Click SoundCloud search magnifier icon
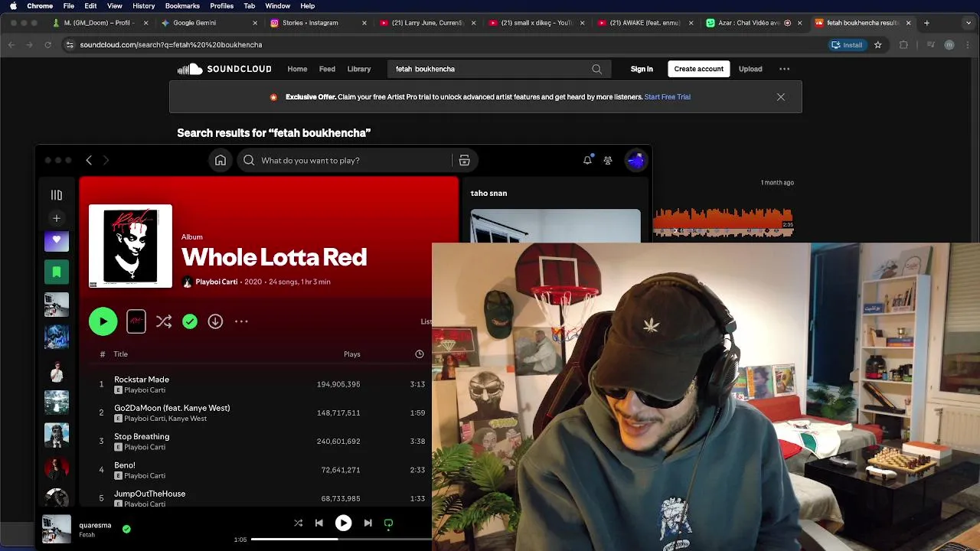 point(596,69)
